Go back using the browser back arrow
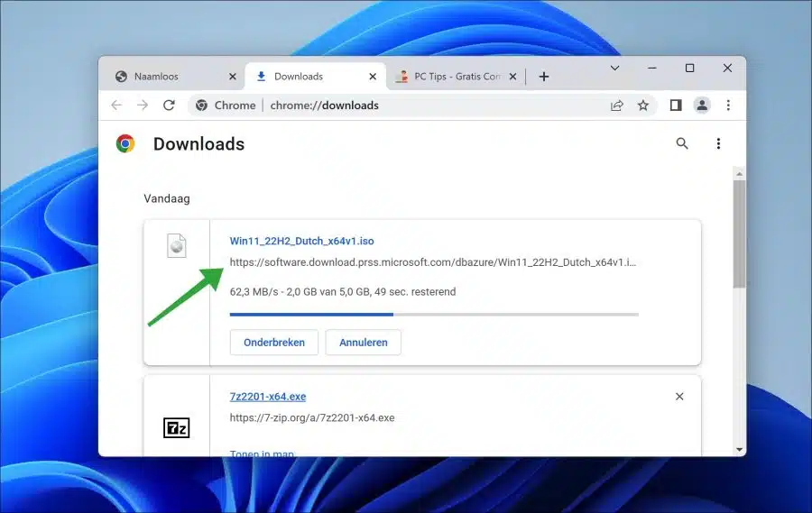The height and width of the screenshot is (513, 812). (116, 105)
